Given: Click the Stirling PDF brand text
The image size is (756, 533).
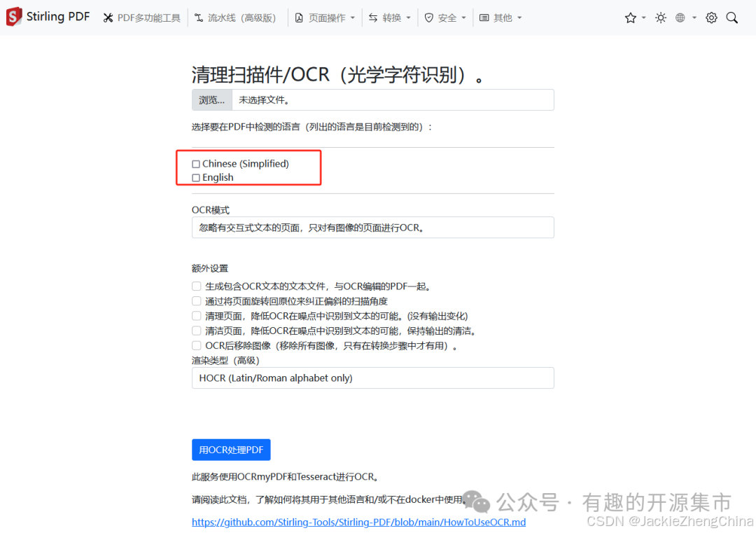Looking at the screenshot, I should 58,16.
